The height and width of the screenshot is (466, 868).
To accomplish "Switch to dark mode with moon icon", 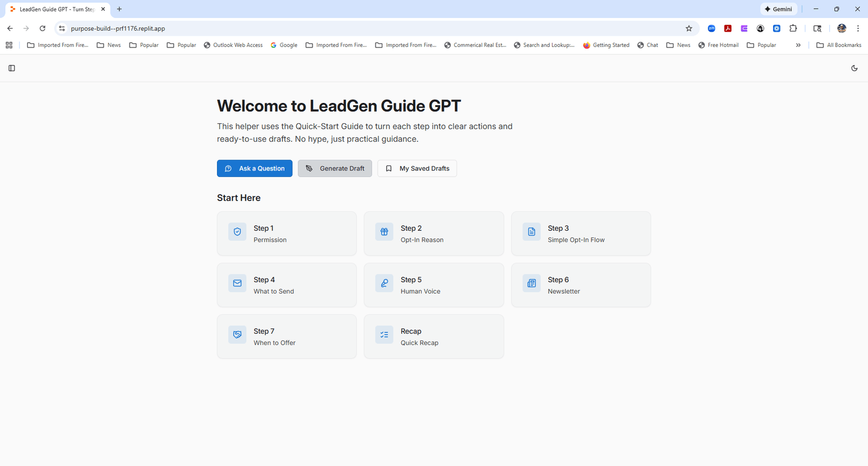I will 855,68.
